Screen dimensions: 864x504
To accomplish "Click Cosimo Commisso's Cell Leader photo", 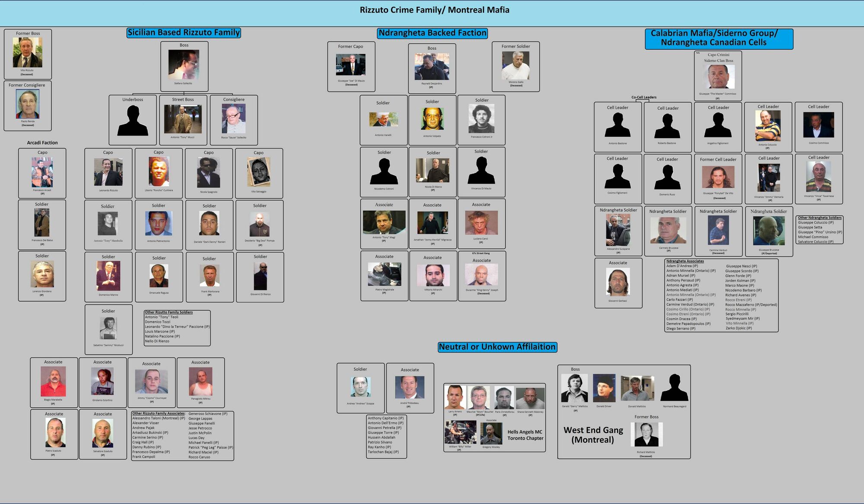I will (x=819, y=125).
